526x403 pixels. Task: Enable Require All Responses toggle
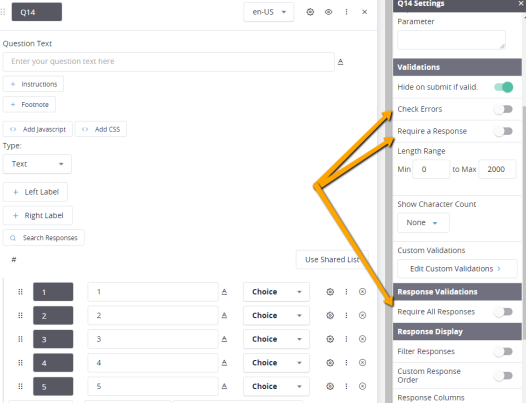(x=504, y=312)
